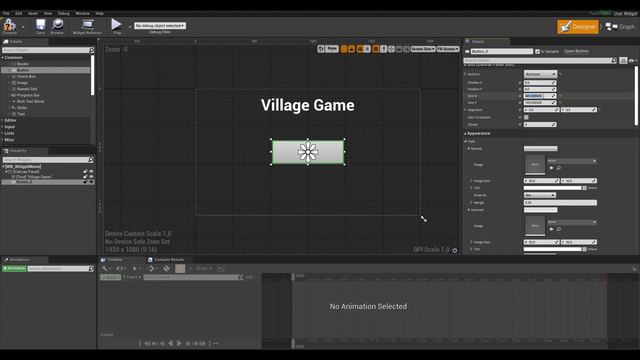This screenshot has height=360, width=640.
Task: Click the Village Game title text on canvas
Action: pyautogui.click(x=308, y=105)
